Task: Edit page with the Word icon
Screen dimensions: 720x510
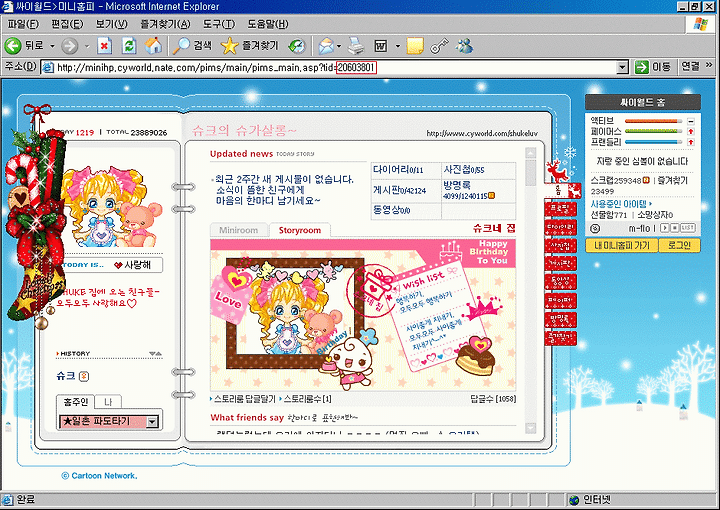Action: click(x=381, y=46)
